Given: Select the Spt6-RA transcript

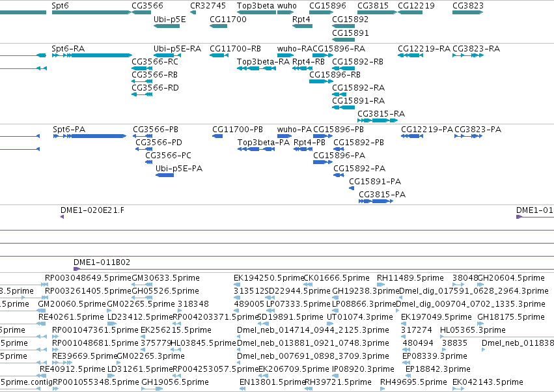Looking at the screenshot, I should (92, 55).
